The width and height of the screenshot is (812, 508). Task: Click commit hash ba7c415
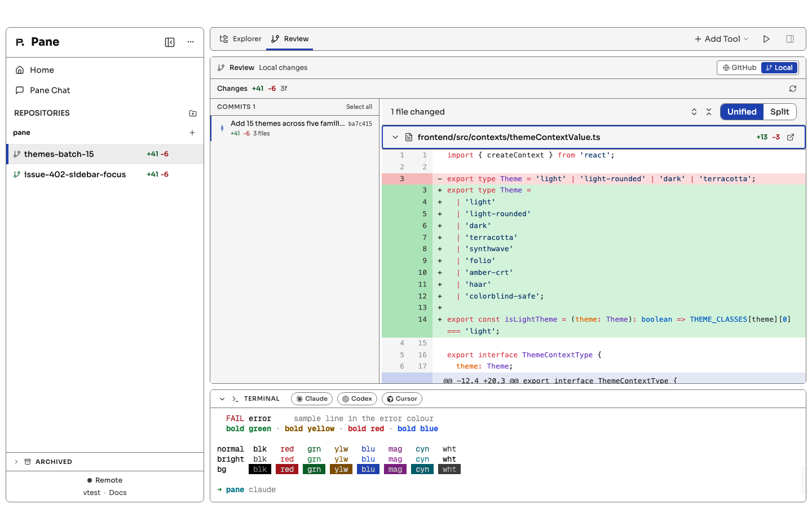pyautogui.click(x=360, y=124)
